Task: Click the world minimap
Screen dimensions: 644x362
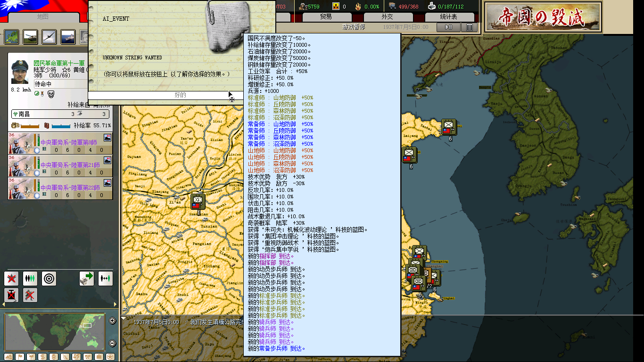Action: [55, 332]
